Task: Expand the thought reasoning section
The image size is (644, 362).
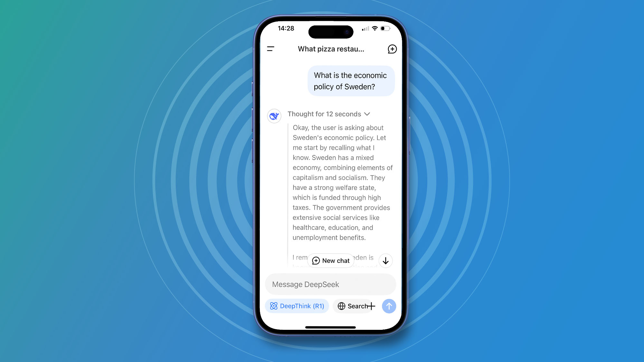Action: (x=367, y=114)
